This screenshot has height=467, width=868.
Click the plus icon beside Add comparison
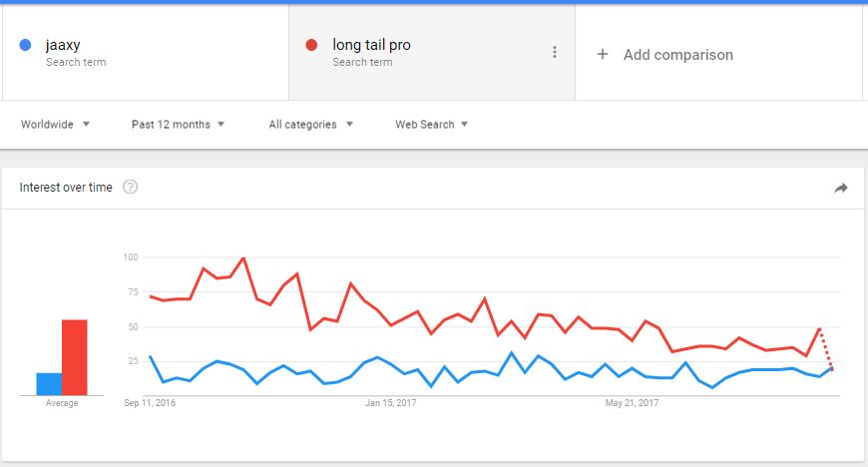coord(603,54)
